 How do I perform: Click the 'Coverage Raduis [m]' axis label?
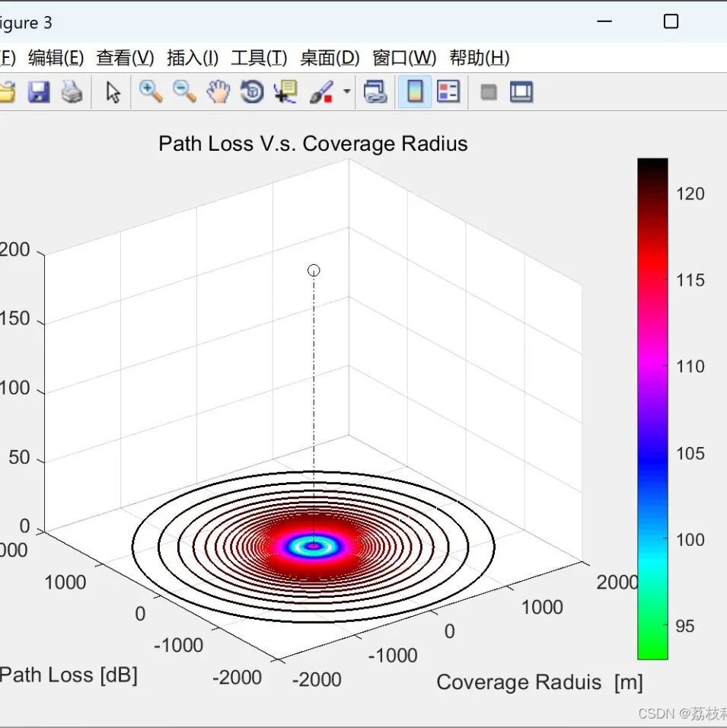pos(540,682)
